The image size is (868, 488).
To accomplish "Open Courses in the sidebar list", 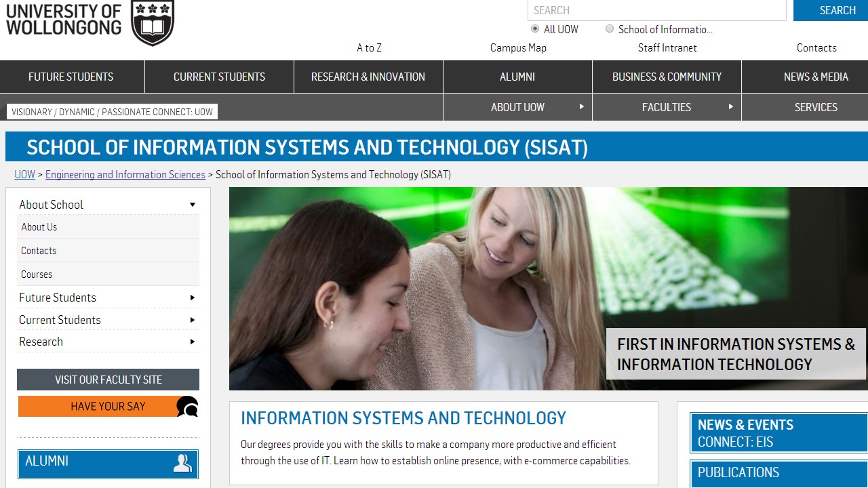I will coord(108,274).
